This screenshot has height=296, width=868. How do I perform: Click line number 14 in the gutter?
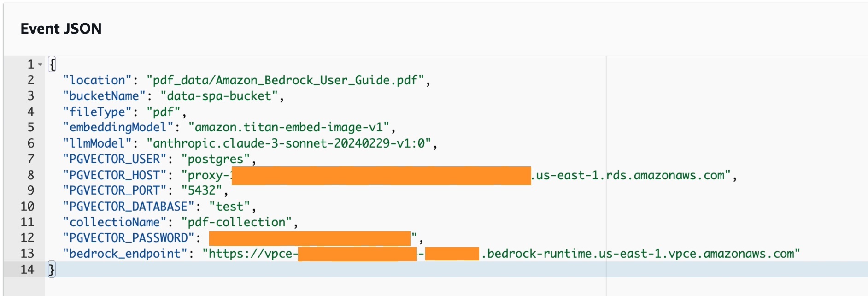tap(27, 270)
